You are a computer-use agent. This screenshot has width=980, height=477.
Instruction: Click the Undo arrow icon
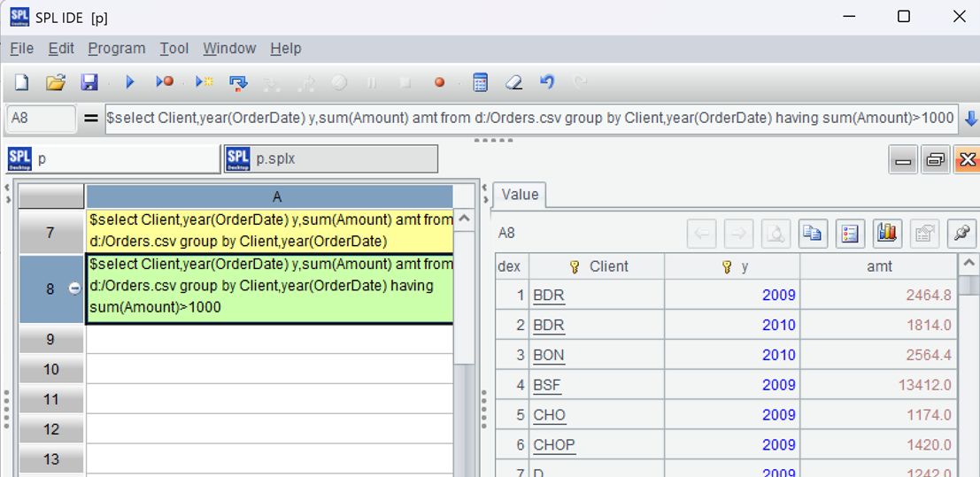(547, 82)
